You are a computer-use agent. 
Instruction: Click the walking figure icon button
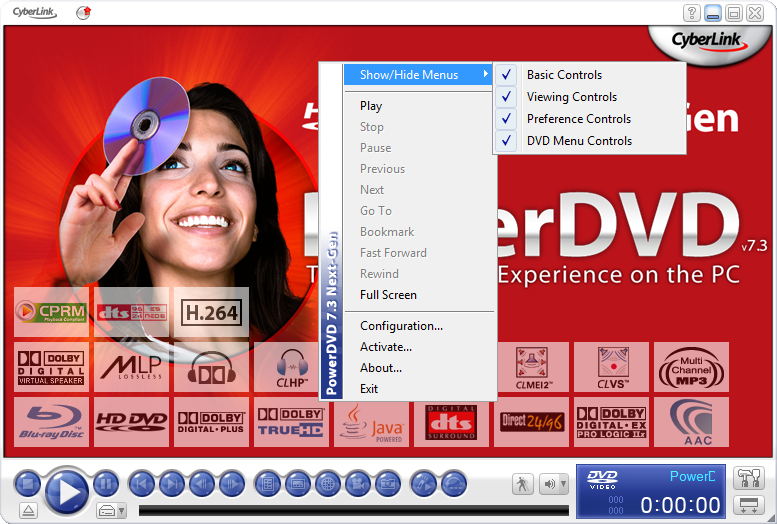pos(522,483)
